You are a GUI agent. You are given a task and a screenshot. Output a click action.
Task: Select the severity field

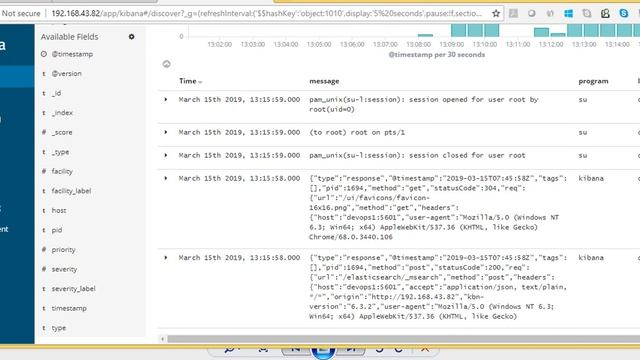pyautogui.click(x=64, y=269)
